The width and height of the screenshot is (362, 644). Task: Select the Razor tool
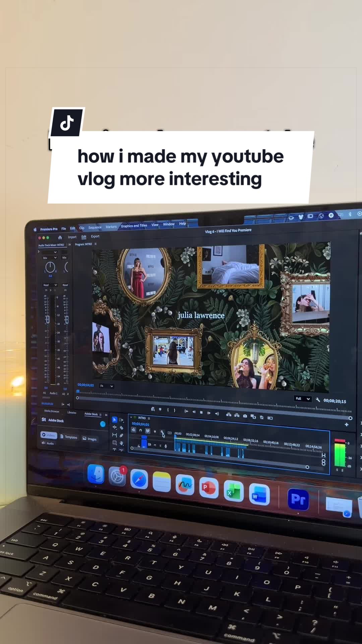point(121,428)
